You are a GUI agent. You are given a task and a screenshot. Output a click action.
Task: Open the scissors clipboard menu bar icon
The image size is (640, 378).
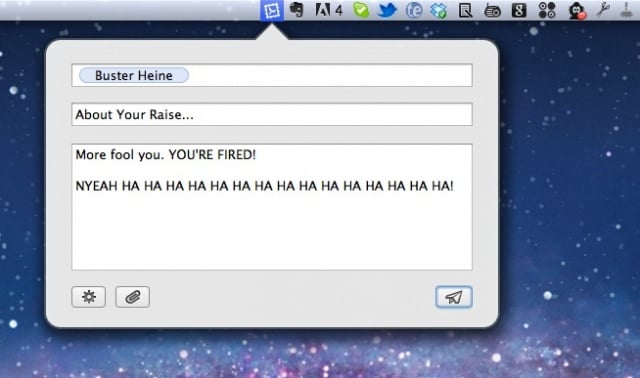click(x=603, y=10)
